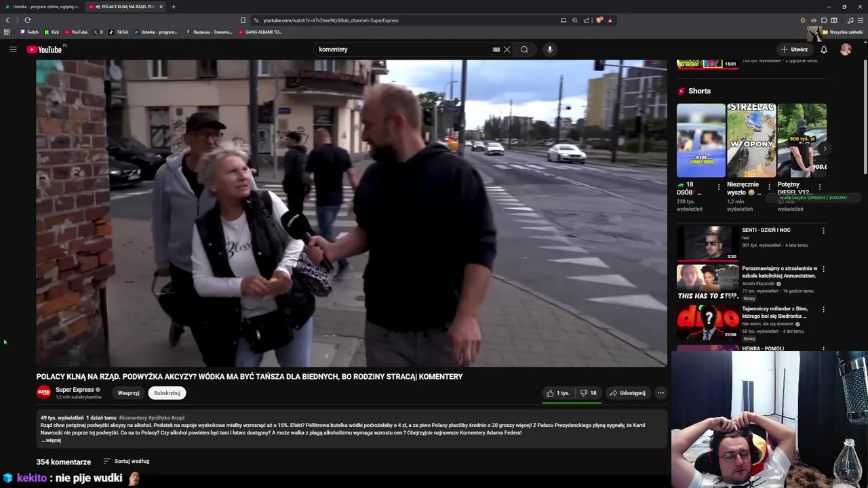Clear the search box with X
Screen dimensions: 868x488
click(507, 49)
